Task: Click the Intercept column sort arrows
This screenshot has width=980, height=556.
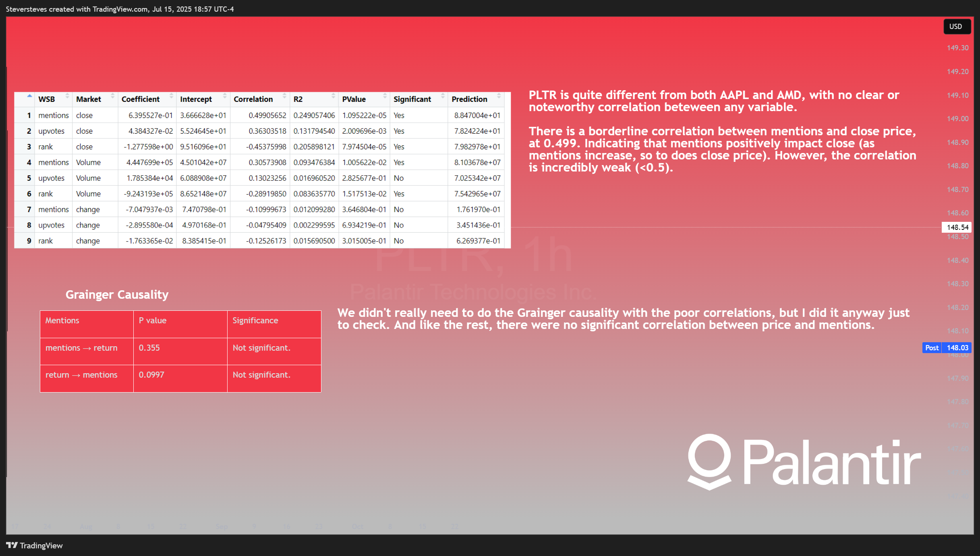Action: (225, 96)
